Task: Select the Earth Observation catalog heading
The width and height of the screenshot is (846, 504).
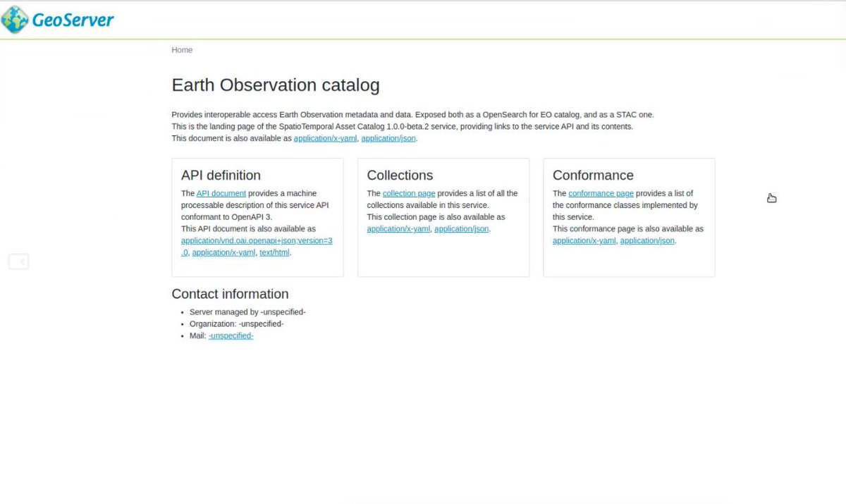Action: [275, 85]
